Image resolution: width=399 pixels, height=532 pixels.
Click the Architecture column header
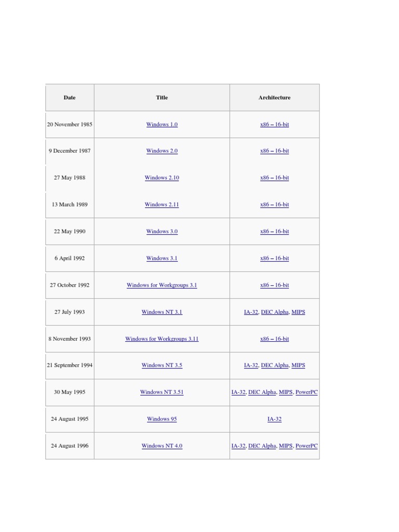tap(274, 98)
